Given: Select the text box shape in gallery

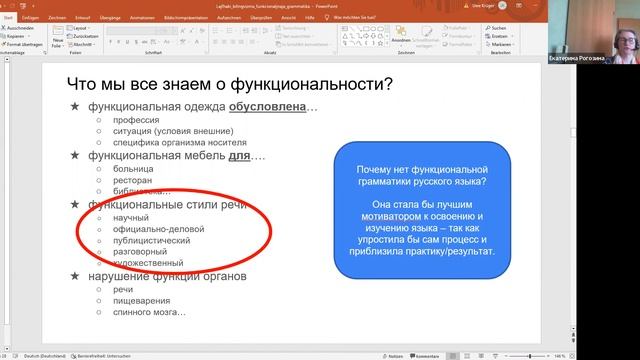Looking at the screenshot, I should [x=345, y=29].
